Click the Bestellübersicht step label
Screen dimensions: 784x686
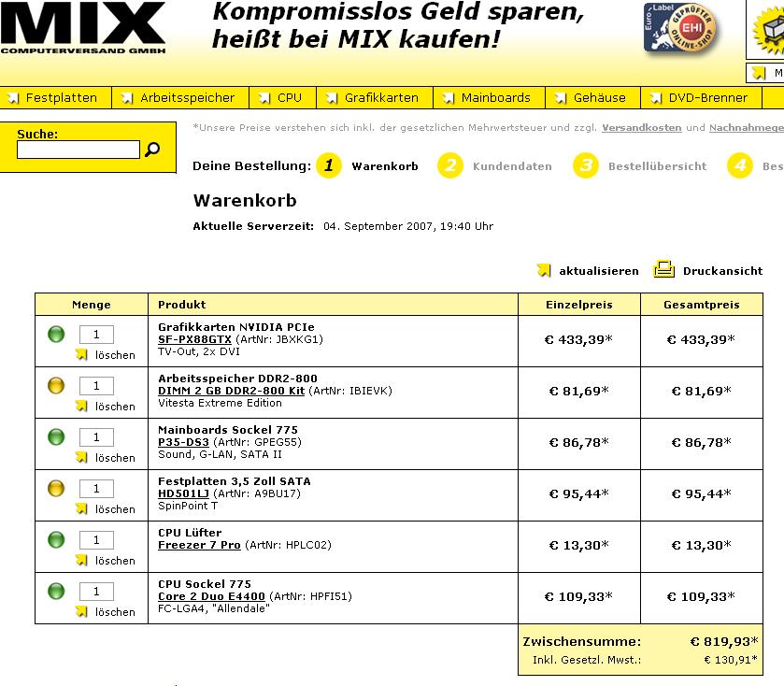[658, 166]
